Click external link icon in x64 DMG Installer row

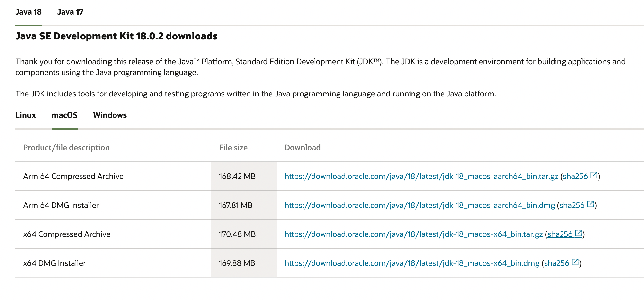point(575,262)
